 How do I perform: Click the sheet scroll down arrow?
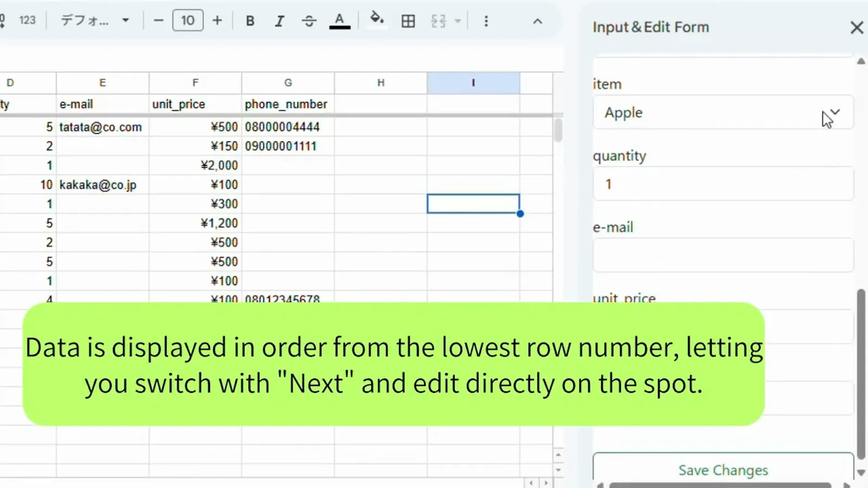point(558,470)
